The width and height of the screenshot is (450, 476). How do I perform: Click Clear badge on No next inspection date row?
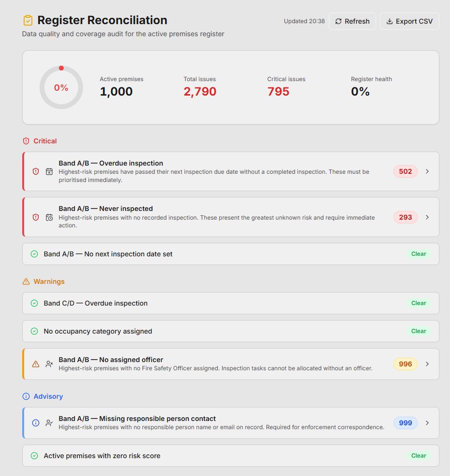click(x=419, y=254)
